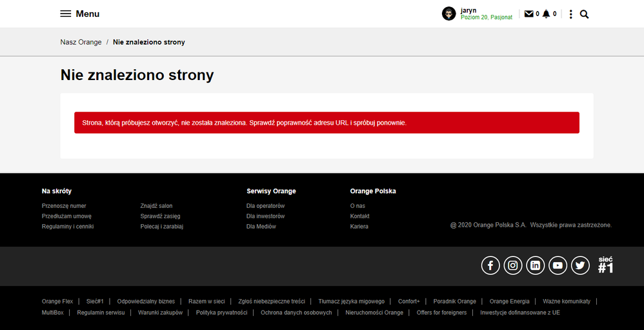The width and height of the screenshot is (644, 330).
Task: Go to Nasz Orange breadcrumb
Action: [81, 42]
